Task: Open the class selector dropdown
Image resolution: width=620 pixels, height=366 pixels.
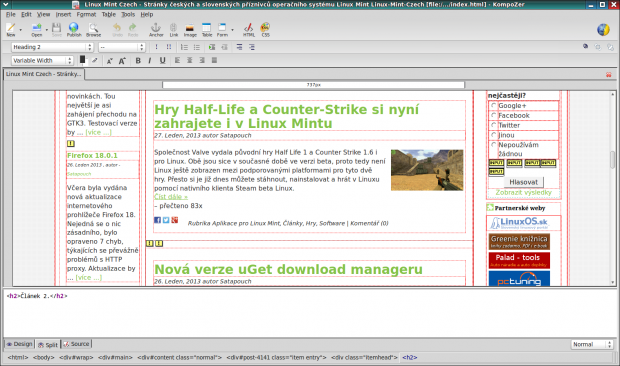Action: (121, 47)
